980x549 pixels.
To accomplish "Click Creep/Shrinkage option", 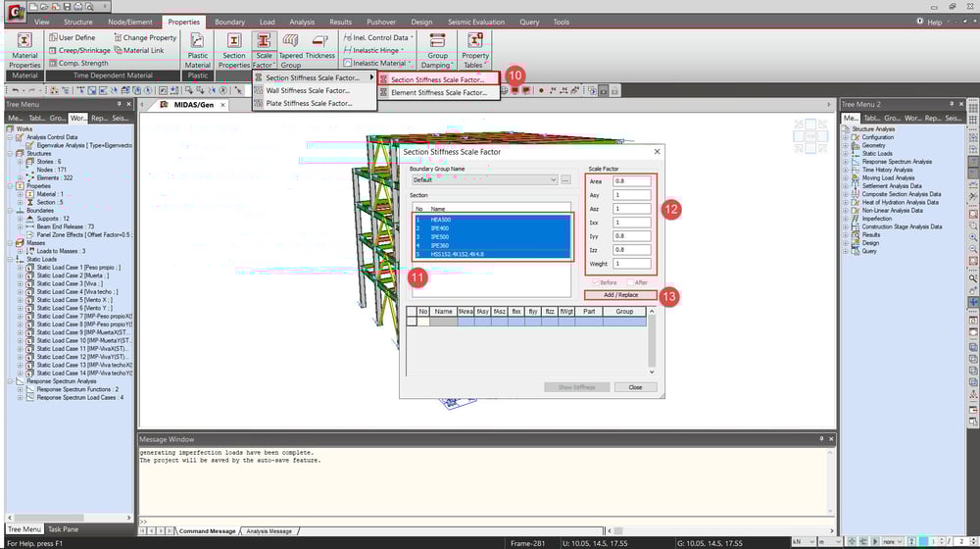I will click(x=79, y=51).
